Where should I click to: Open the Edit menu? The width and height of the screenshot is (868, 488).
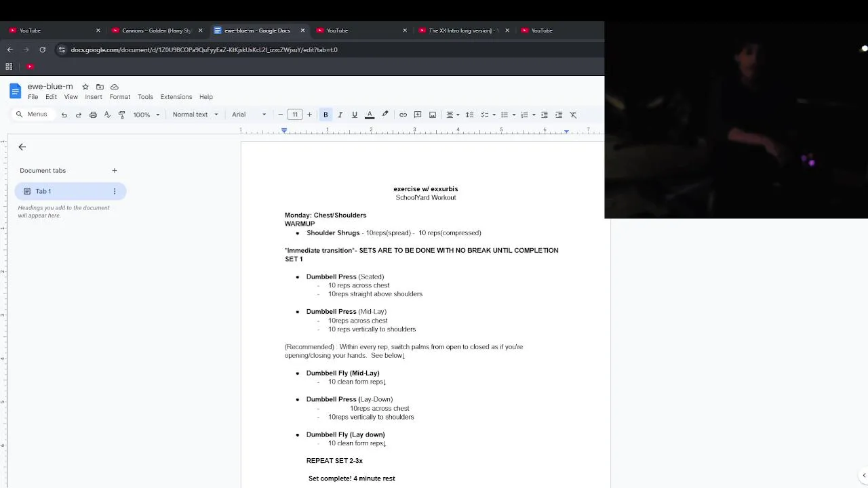click(51, 97)
